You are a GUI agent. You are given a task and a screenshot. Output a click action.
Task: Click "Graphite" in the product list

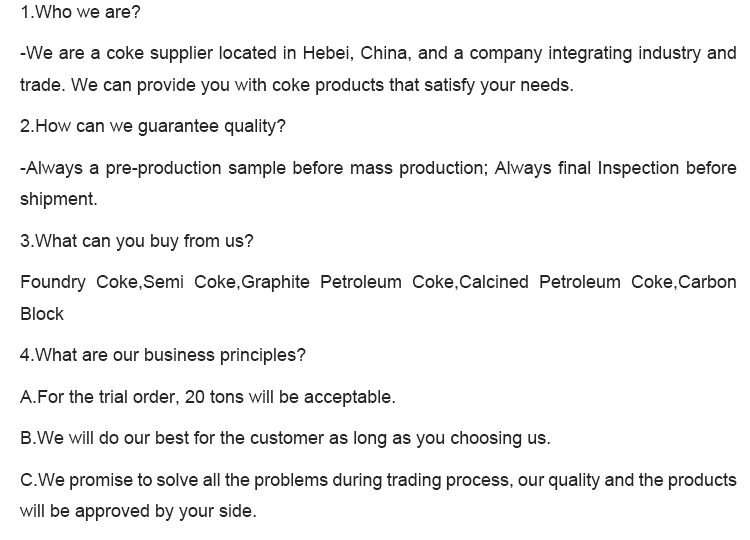click(x=276, y=282)
